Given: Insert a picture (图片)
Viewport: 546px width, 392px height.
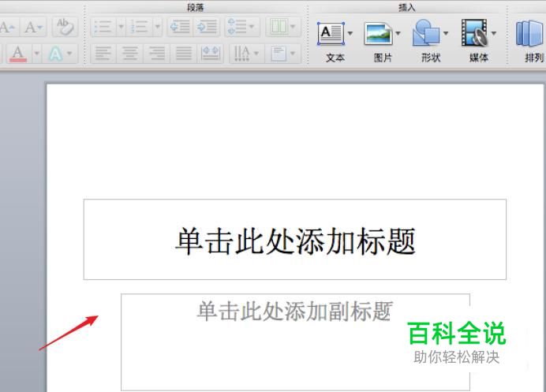Looking at the screenshot, I should 378,34.
